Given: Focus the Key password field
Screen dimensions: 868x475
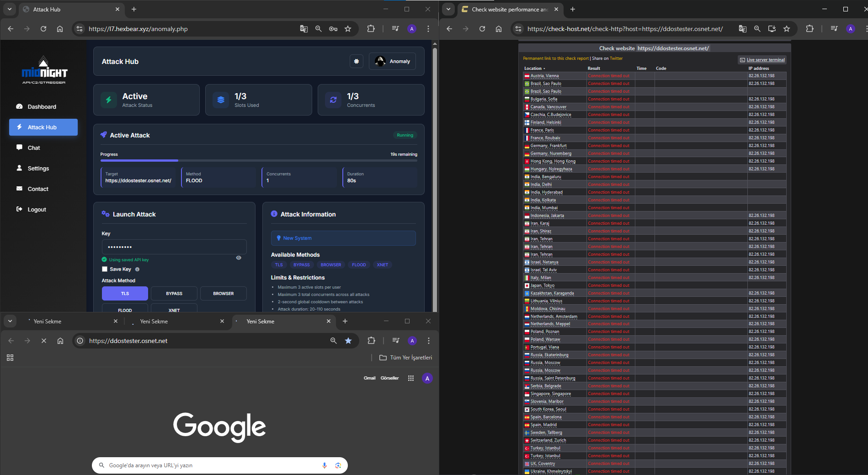Looking at the screenshot, I should [174, 247].
